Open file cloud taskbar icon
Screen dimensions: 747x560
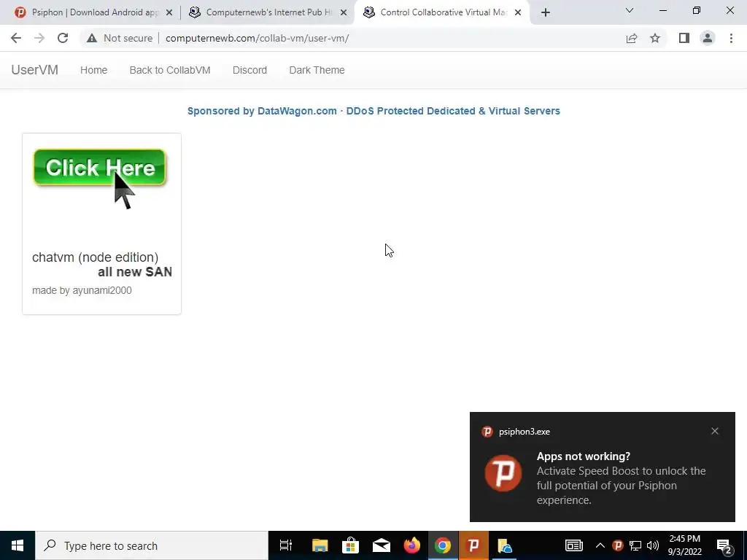click(x=505, y=545)
